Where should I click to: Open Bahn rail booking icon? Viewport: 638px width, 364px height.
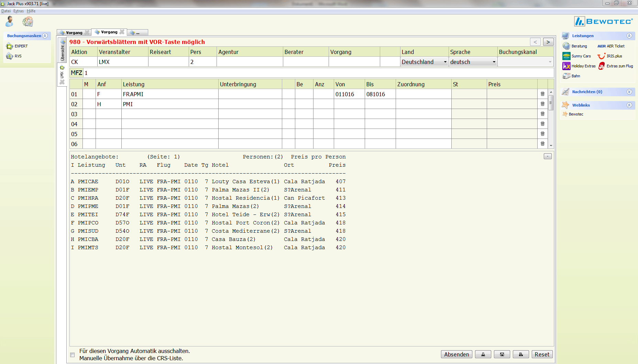point(566,76)
